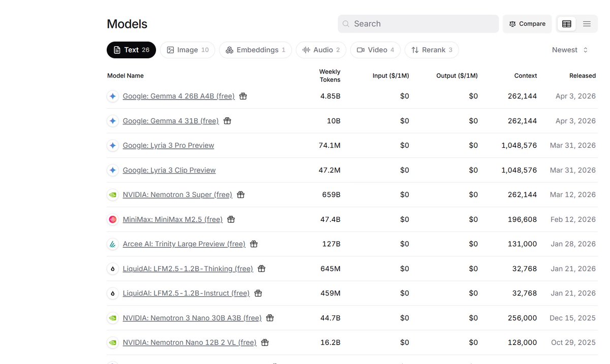
Task: Click the gift icon beside Nemotron 3 Nano 30B A3B
Action: pyautogui.click(x=270, y=318)
